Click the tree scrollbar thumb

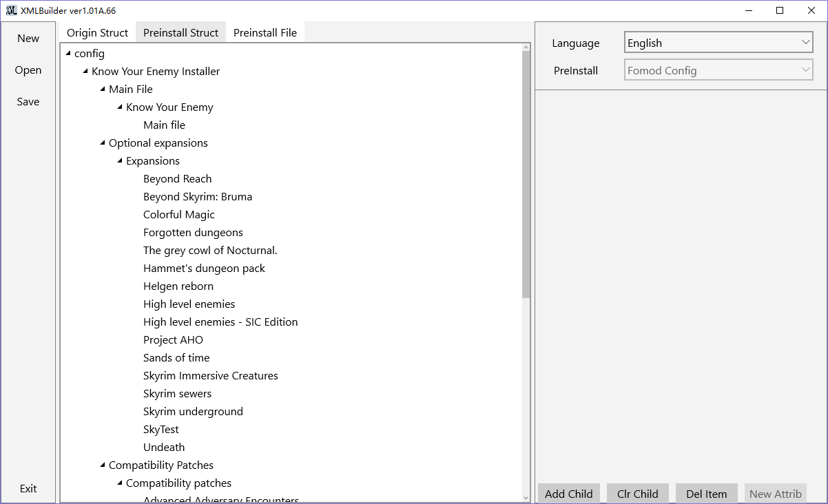pos(526,175)
